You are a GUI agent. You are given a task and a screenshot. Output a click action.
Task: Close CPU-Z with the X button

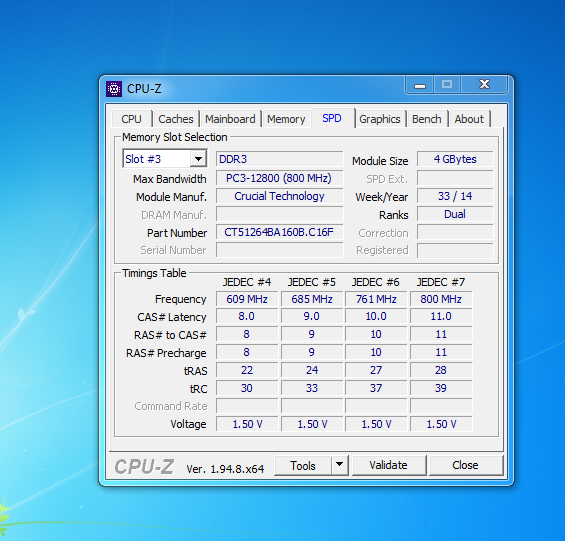484,84
